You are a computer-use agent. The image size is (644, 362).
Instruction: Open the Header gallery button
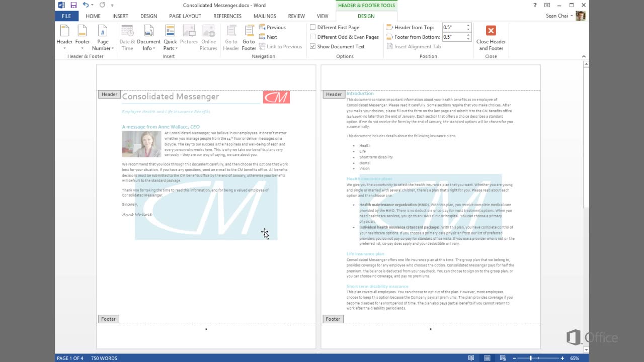click(x=64, y=37)
